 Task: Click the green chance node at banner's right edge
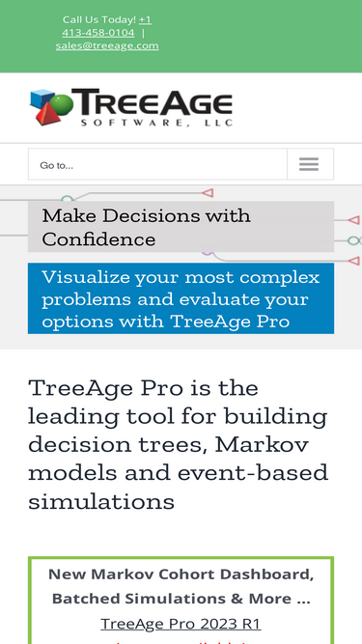tap(353, 240)
